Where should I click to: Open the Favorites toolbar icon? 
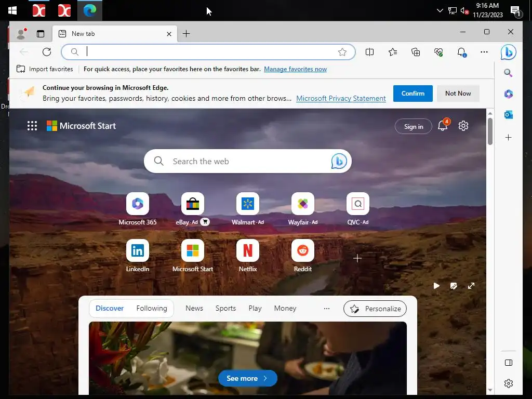click(x=393, y=52)
